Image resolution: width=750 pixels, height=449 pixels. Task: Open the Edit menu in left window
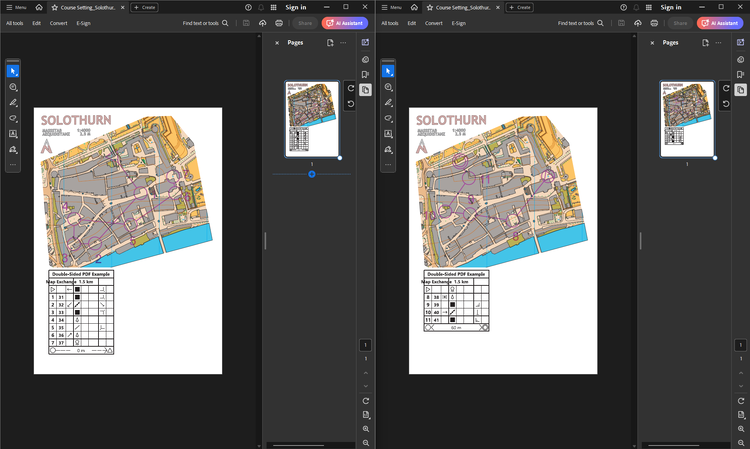(36, 23)
